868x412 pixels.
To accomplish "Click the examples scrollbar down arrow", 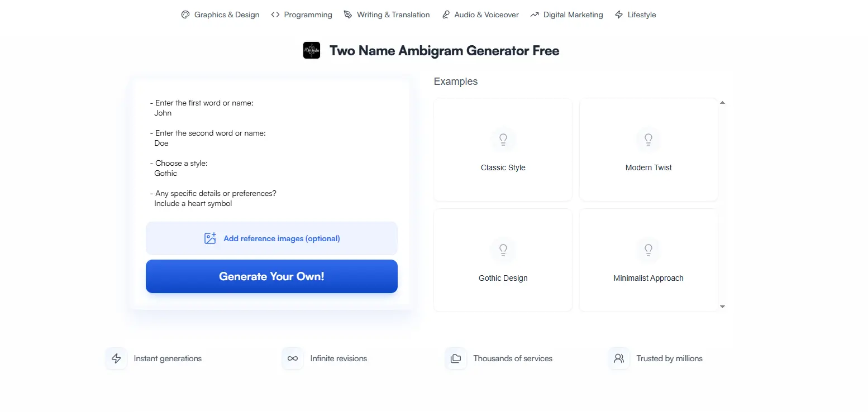I will (x=722, y=306).
